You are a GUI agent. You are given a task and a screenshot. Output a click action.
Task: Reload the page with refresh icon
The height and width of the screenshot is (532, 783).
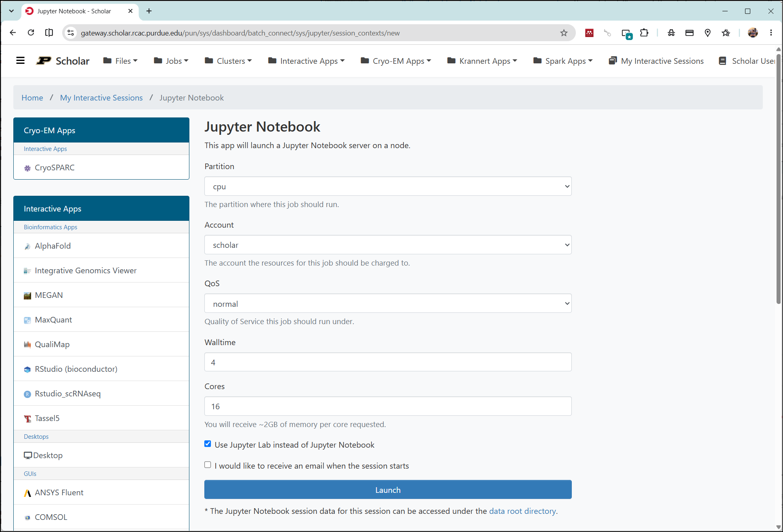(x=31, y=33)
